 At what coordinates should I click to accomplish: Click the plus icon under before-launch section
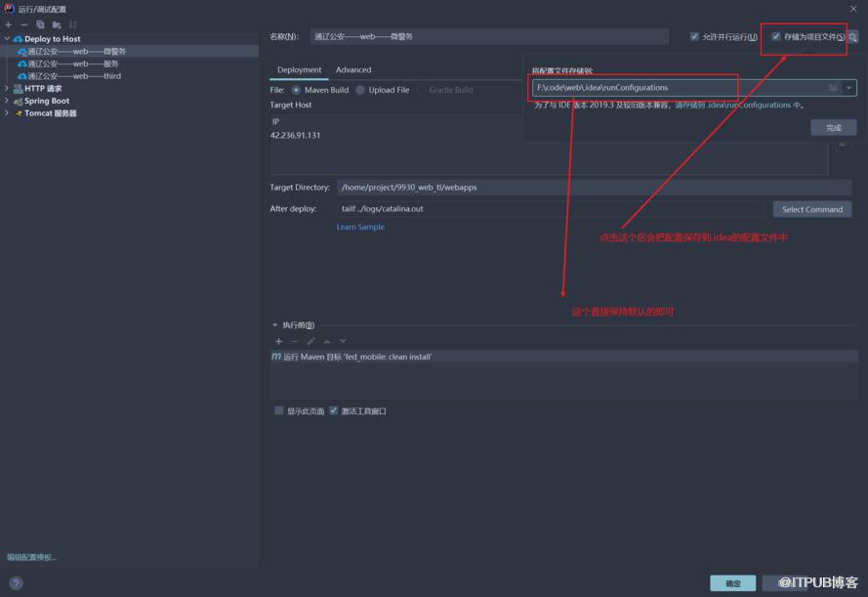point(278,341)
